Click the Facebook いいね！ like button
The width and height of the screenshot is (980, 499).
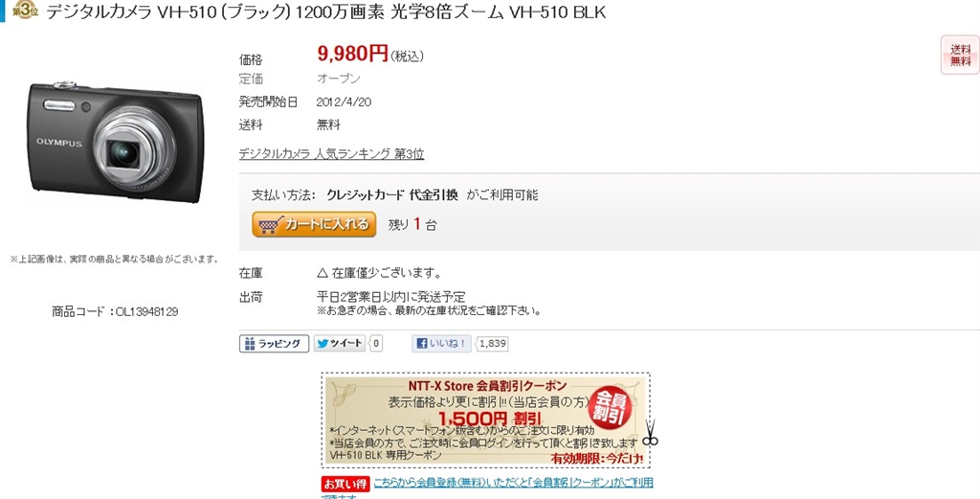441,343
